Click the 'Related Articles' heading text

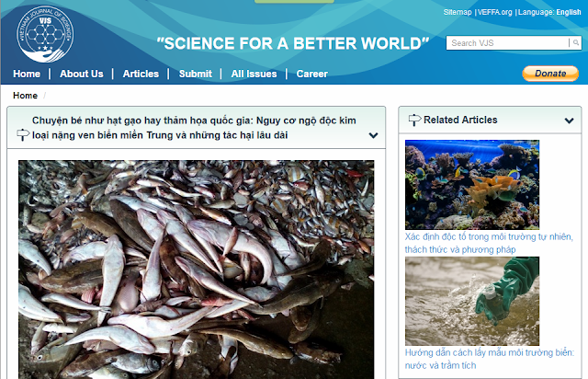pyautogui.click(x=460, y=120)
